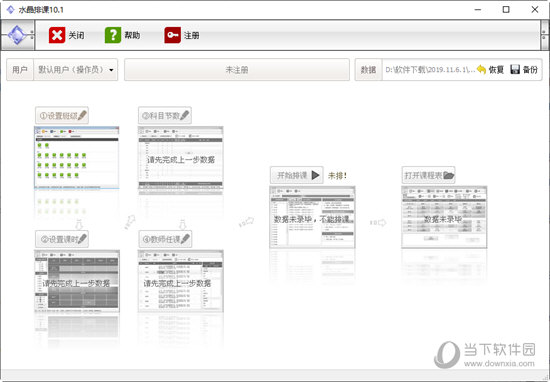Click the red 关闭 close icon in toolbar
Image resolution: width=550 pixels, height=382 pixels.
tap(57, 35)
